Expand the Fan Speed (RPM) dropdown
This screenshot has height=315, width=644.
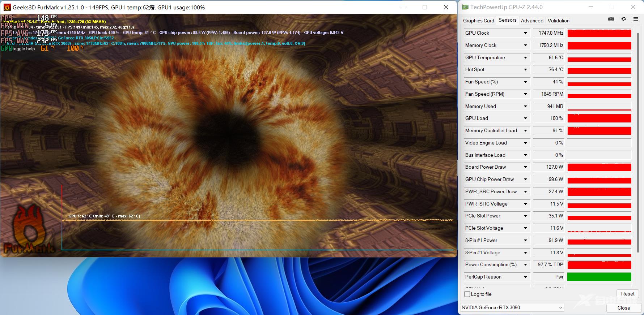click(525, 94)
